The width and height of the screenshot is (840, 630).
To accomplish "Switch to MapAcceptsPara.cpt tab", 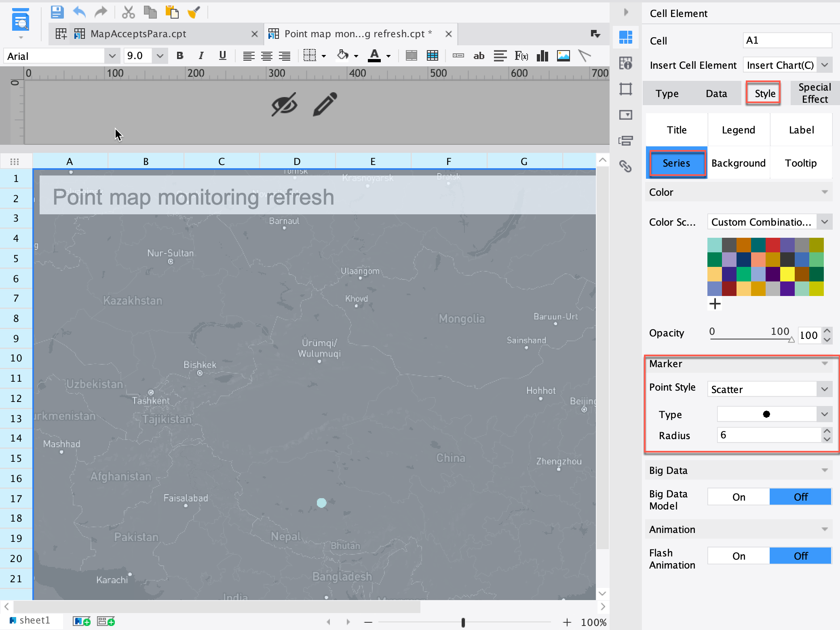I will [138, 34].
